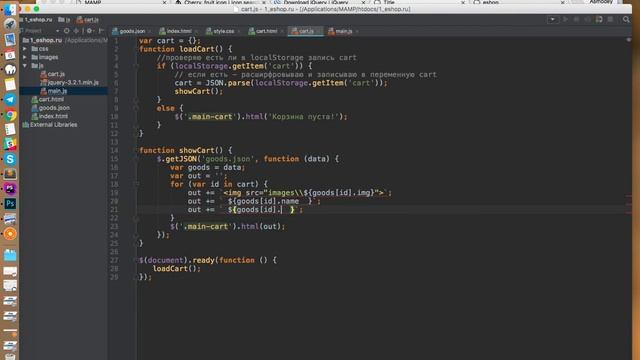Open the orange round app in dock
Viewport: 640px width, 360px height.
10,234
